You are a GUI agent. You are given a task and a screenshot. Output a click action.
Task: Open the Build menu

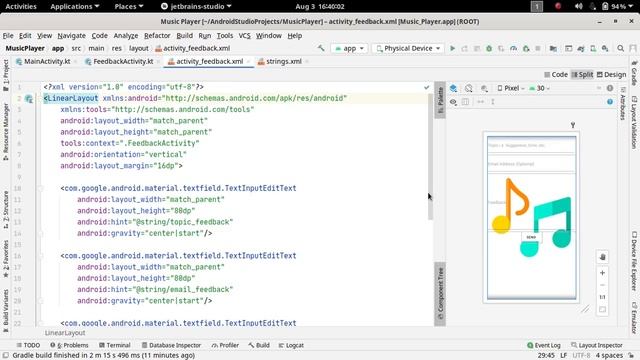tap(184, 36)
